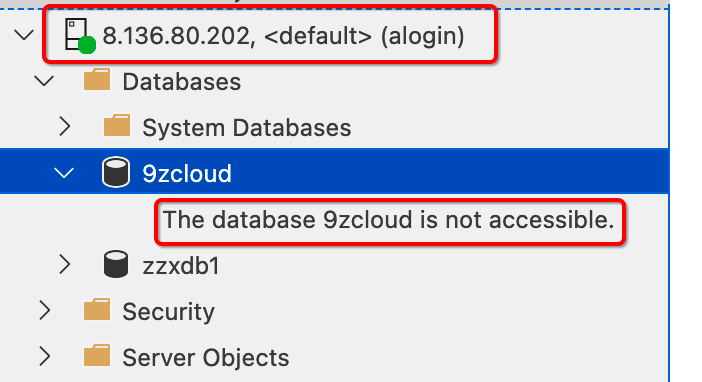Click the 'not accessible' message row

tap(389, 220)
